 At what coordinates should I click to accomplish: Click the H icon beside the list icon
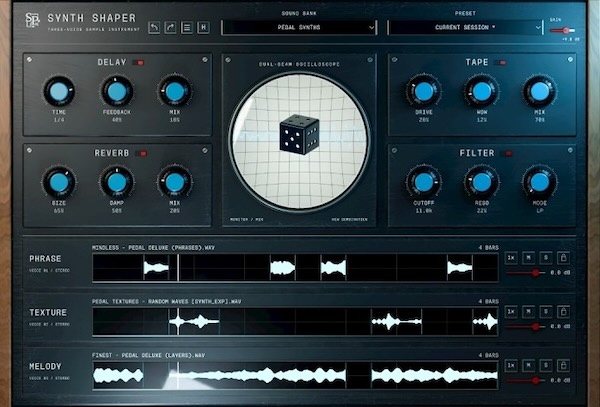point(203,28)
